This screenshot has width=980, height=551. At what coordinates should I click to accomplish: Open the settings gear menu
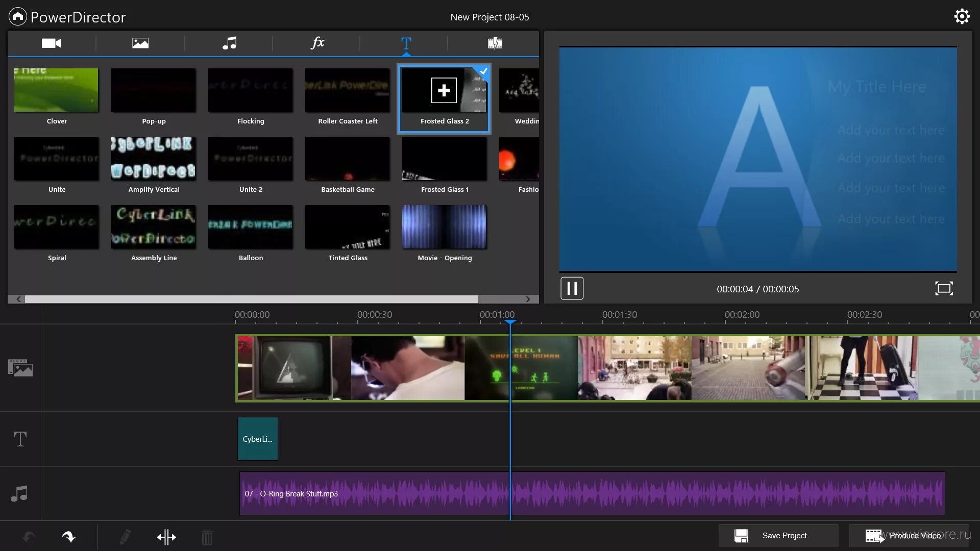pos(963,16)
